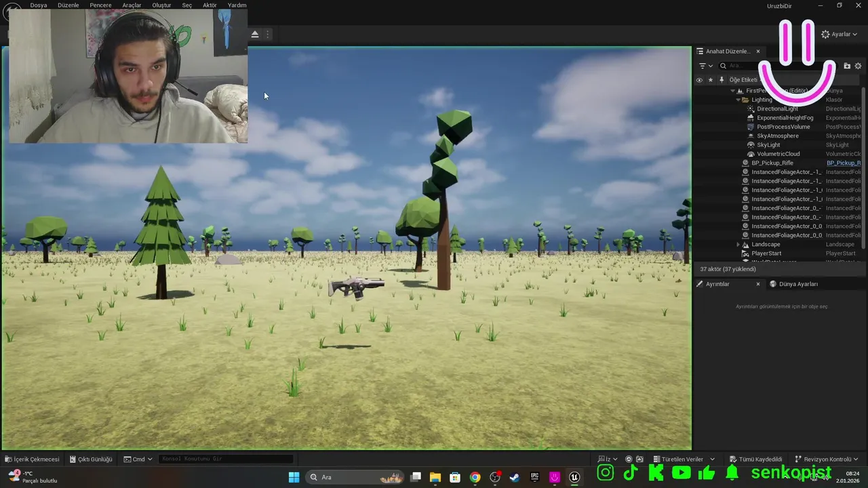Click the Tümü Kaydedildi save status
This screenshot has height=488, width=868.
(755, 459)
